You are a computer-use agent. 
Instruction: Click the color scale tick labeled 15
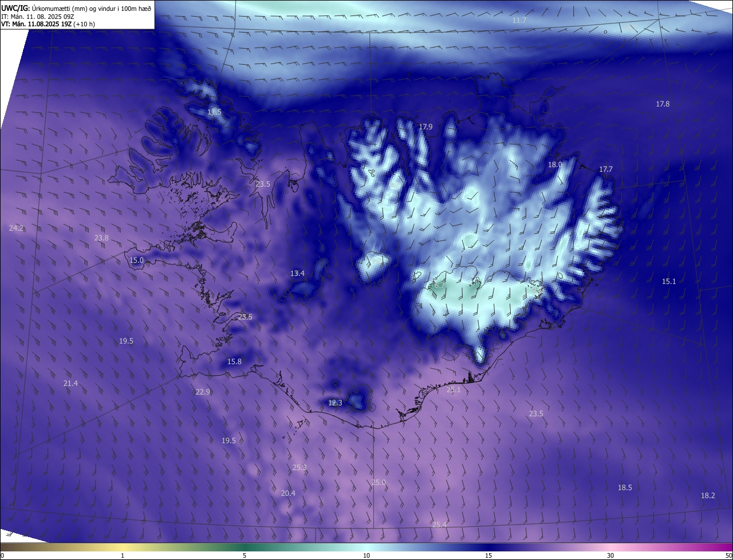point(488,555)
